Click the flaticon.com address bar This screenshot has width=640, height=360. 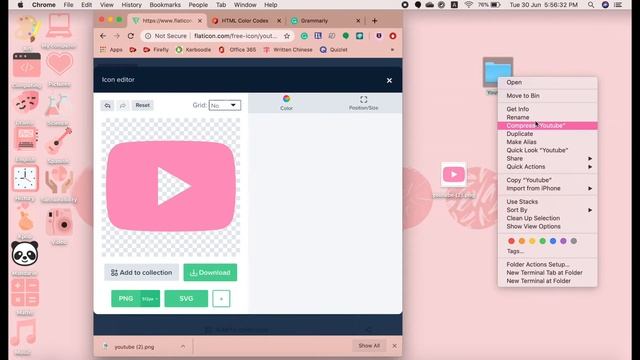coord(235,36)
